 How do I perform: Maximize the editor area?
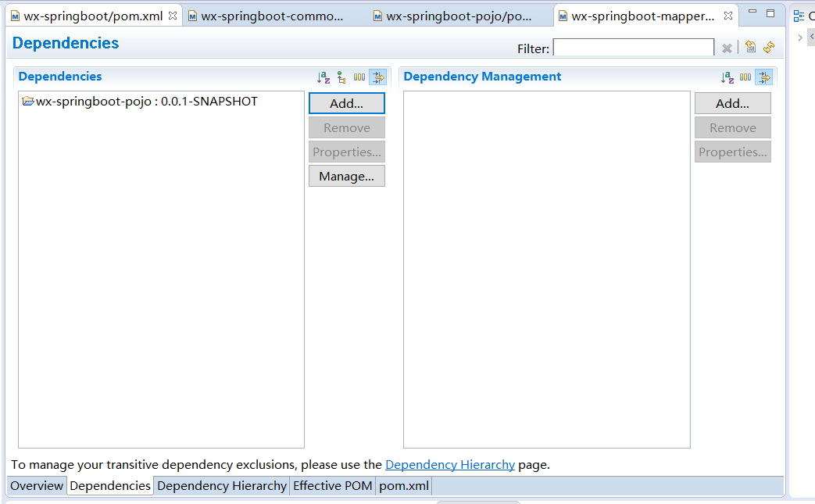(x=770, y=13)
